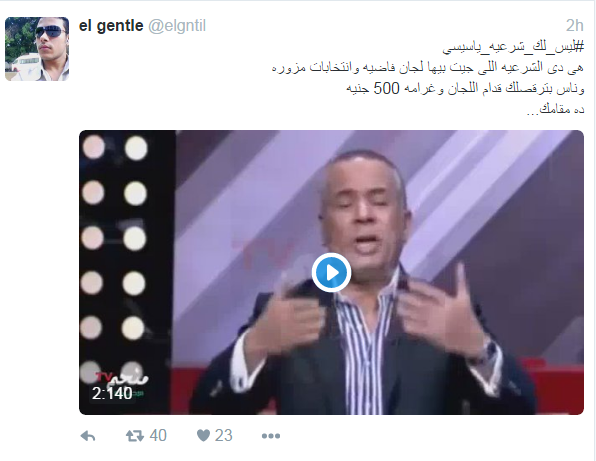Screen dimensions: 596x461
Task: Like the tweet with the heart icon
Action: 203,436
